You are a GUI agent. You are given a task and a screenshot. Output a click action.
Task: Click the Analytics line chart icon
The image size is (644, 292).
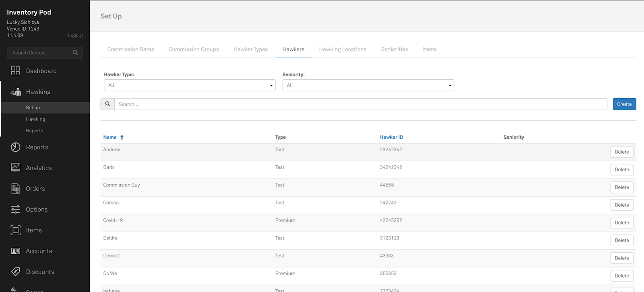pyautogui.click(x=15, y=168)
